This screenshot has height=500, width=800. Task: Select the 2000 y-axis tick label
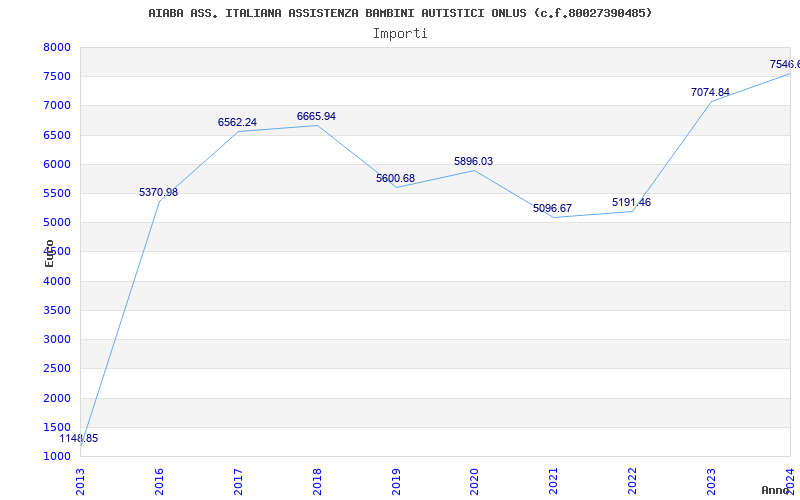57,398
